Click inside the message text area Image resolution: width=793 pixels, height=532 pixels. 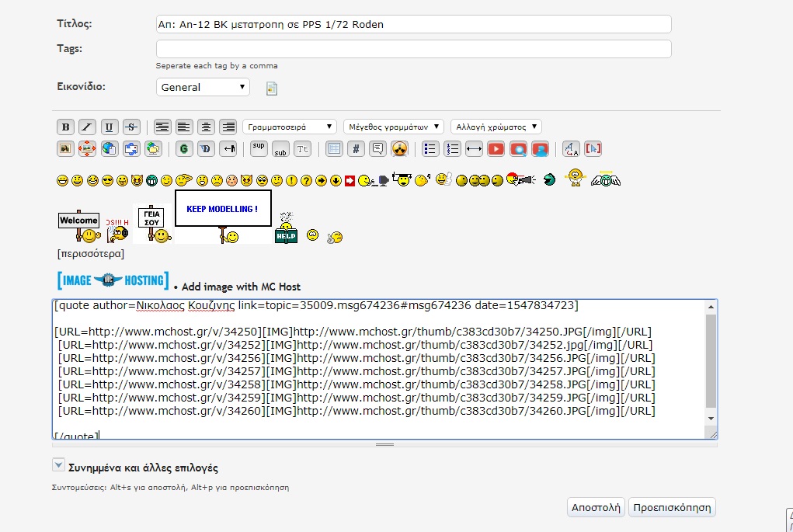coord(379,369)
